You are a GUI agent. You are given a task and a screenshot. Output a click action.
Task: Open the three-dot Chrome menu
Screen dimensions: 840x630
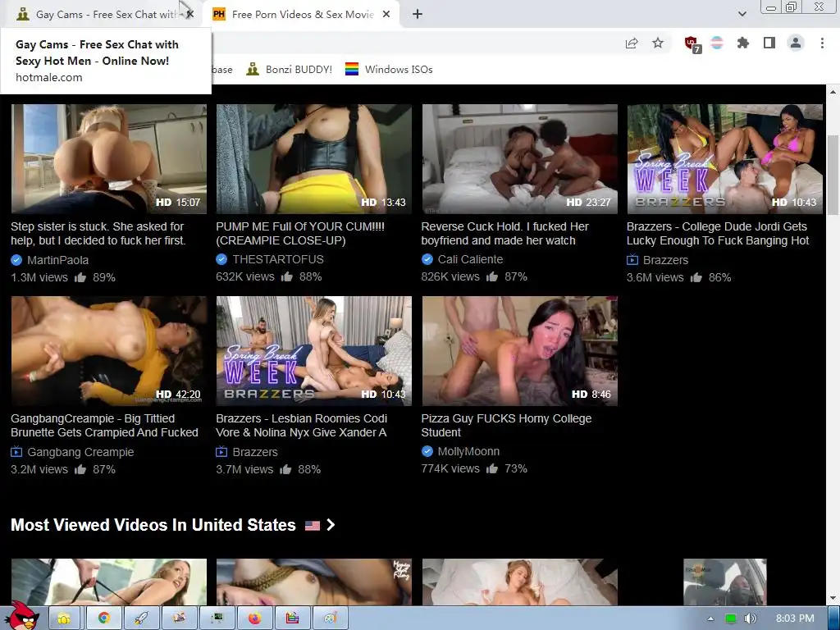(822, 43)
